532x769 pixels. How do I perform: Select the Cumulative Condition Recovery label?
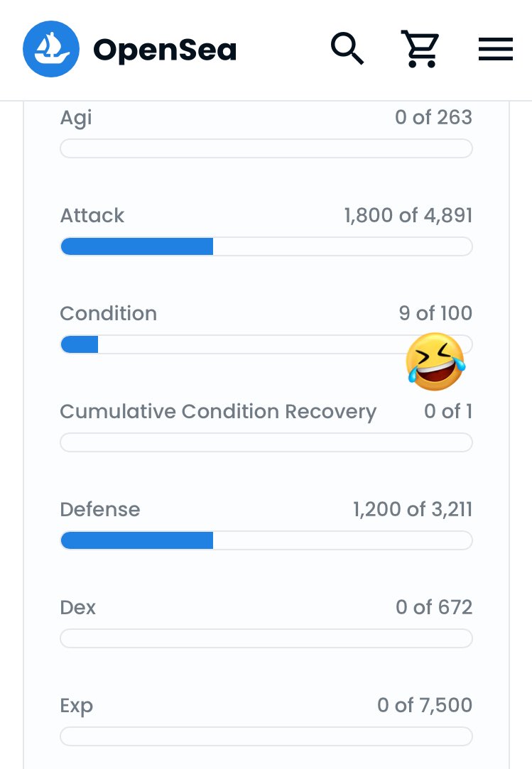click(218, 412)
